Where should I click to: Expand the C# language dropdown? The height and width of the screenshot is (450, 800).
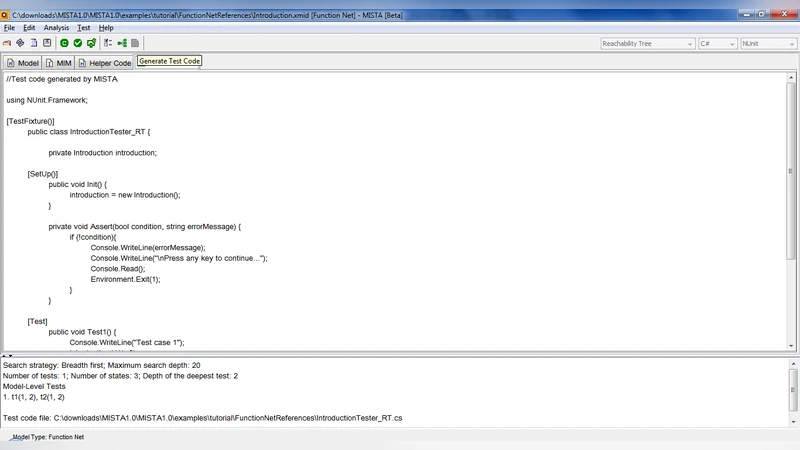[x=717, y=44]
